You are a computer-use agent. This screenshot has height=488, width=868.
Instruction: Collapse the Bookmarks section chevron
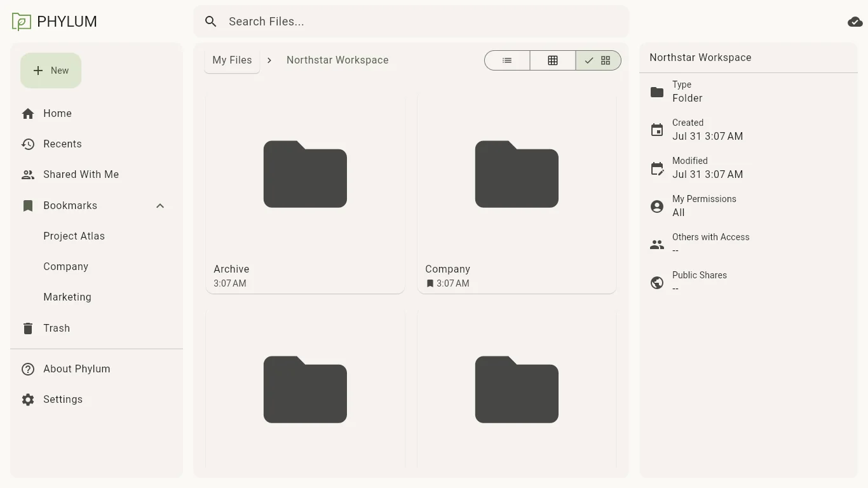pos(160,206)
